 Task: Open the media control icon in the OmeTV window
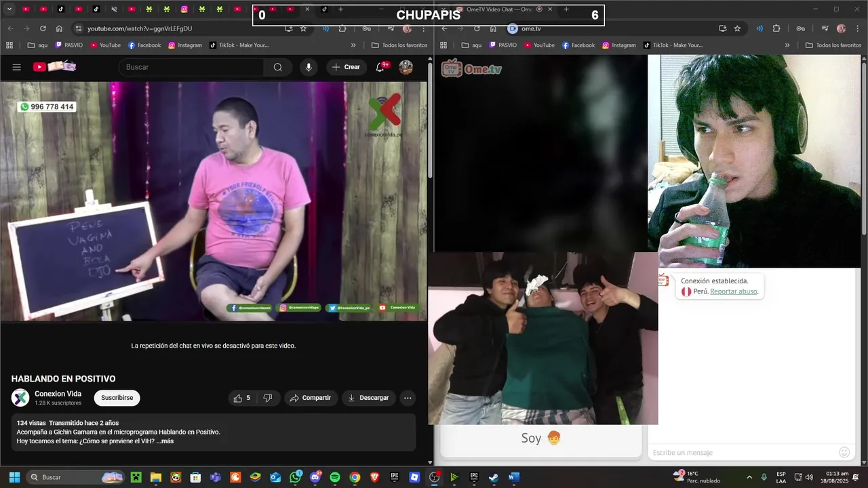(x=825, y=28)
